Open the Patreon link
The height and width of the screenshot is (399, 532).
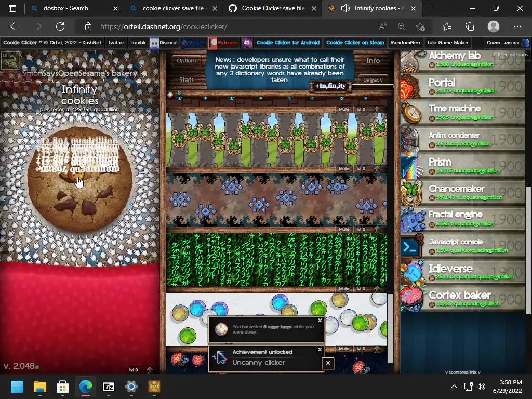coord(227,43)
